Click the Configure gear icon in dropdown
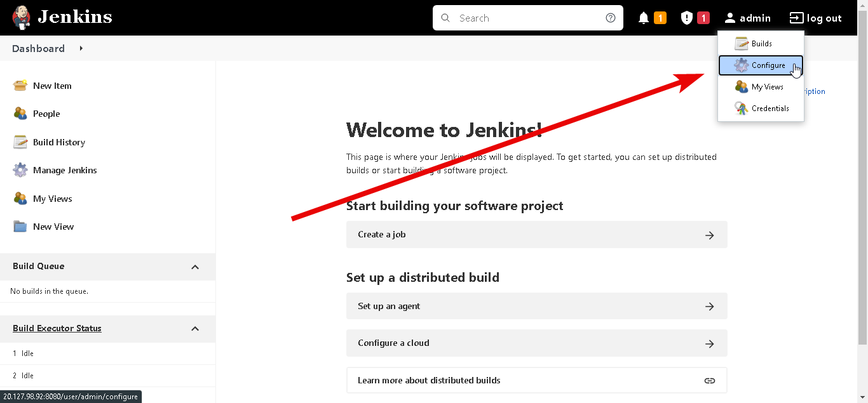This screenshot has height=403, width=868. [742, 65]
